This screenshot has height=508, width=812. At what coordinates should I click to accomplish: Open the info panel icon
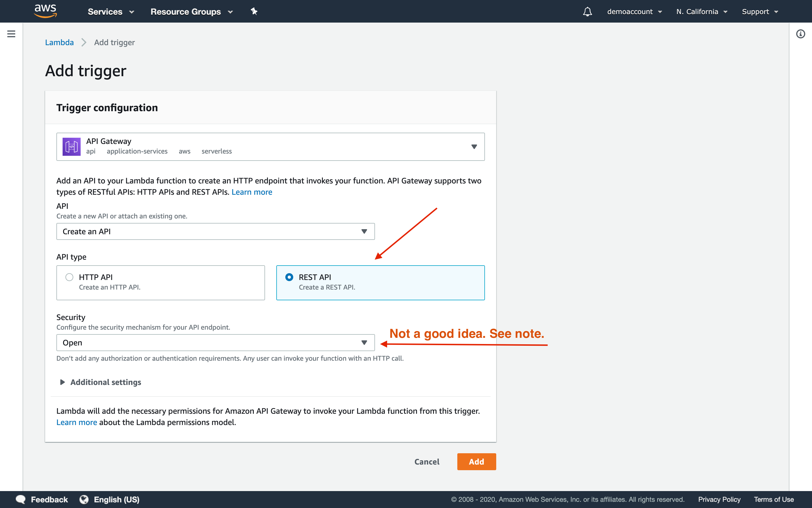pyautogui.click(x=801, y=34)
